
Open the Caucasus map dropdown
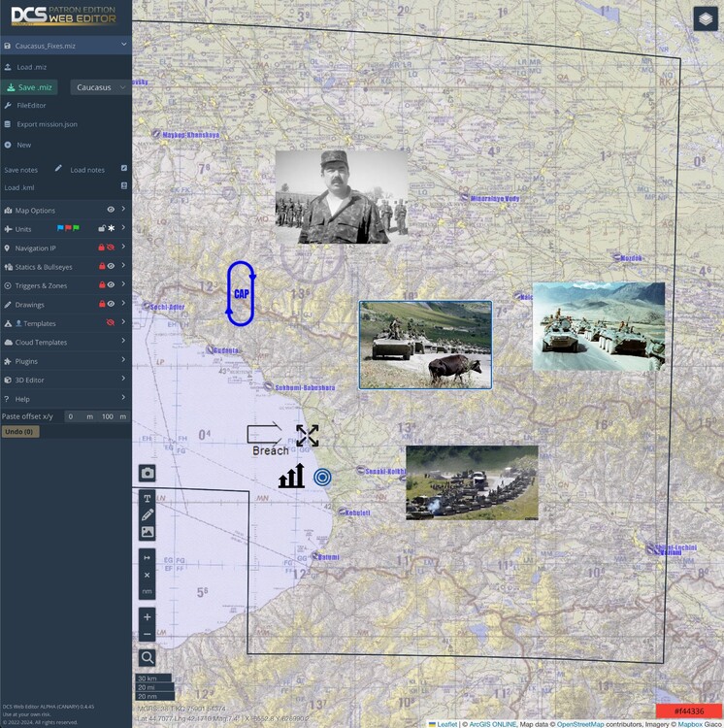100,87
